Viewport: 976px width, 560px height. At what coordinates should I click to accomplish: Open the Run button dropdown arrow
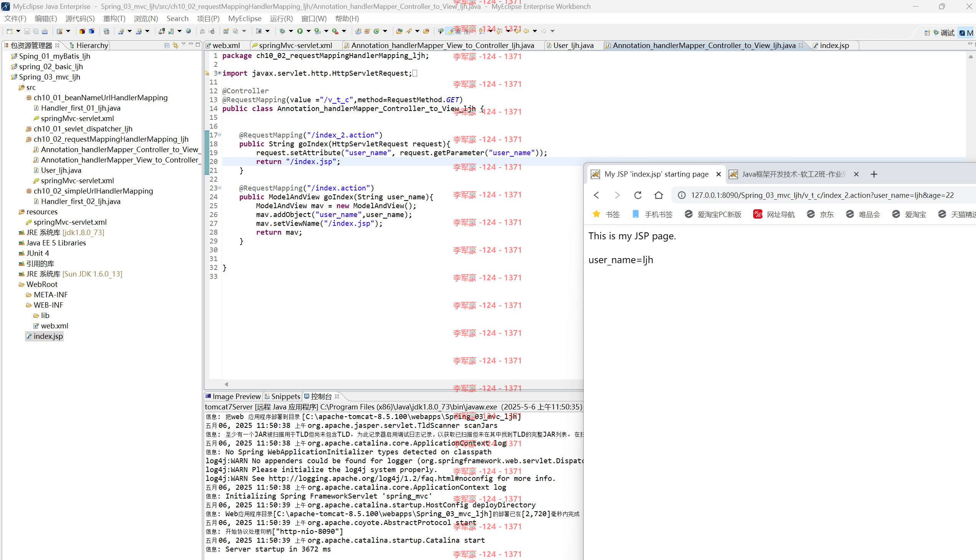point(308,31)
